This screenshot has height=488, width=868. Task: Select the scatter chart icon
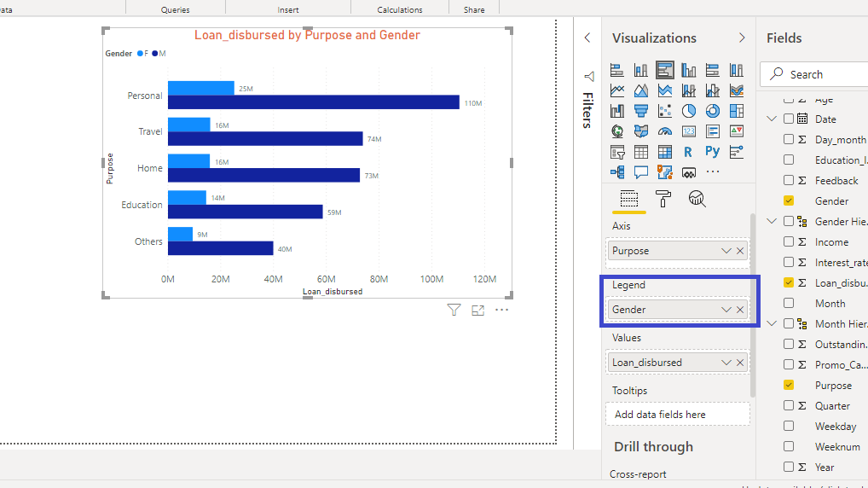(665, 111)
